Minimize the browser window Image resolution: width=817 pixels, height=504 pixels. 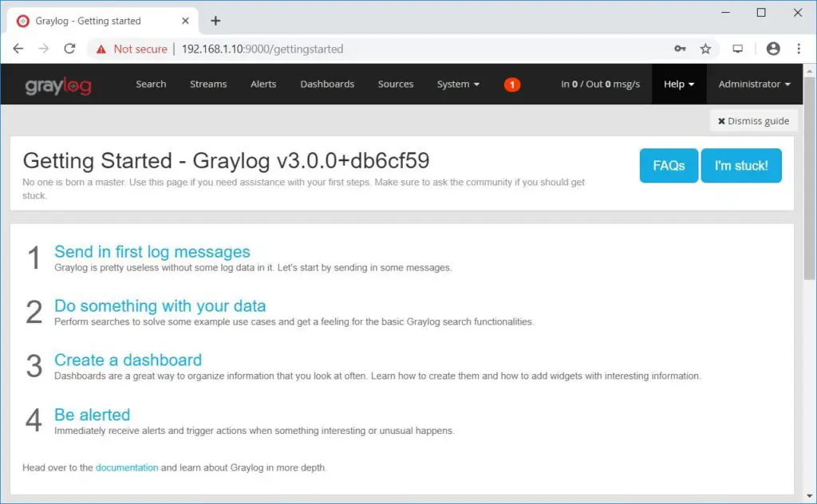[725, 13]
